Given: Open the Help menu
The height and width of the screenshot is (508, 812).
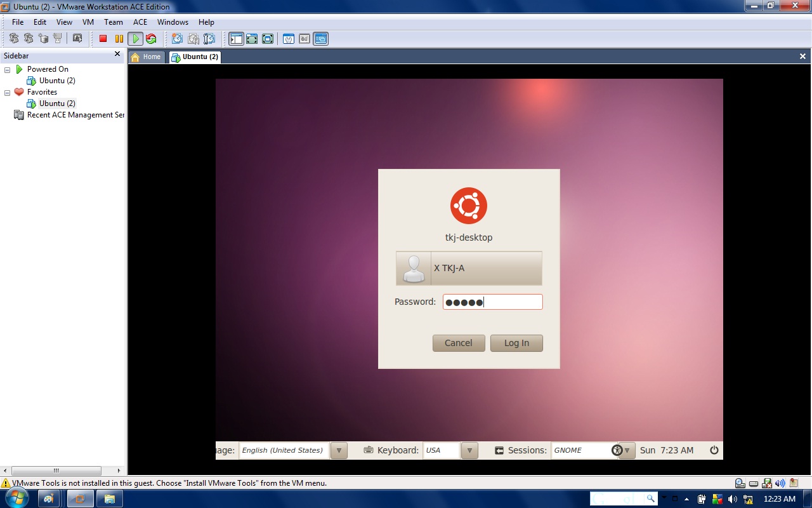Looking at the screenshot, I should coord(206,22).
